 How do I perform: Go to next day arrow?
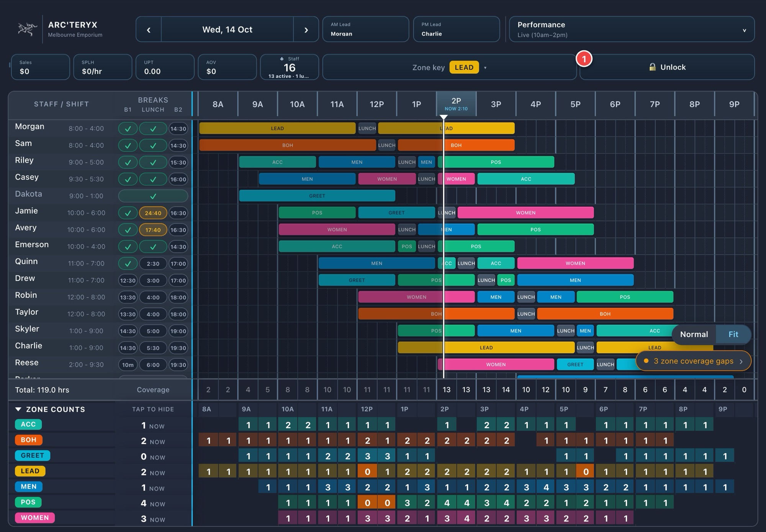point(306,29)
